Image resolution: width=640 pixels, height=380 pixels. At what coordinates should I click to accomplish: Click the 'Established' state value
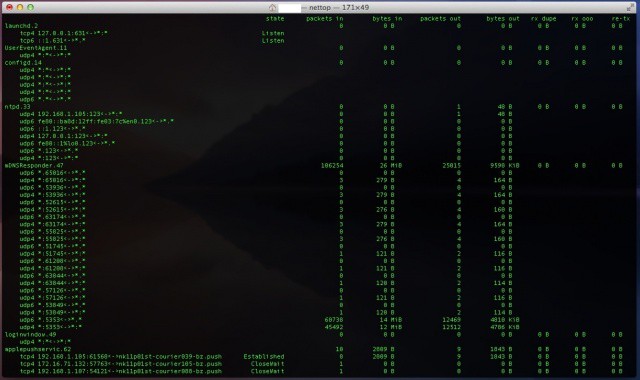(264, 356)
